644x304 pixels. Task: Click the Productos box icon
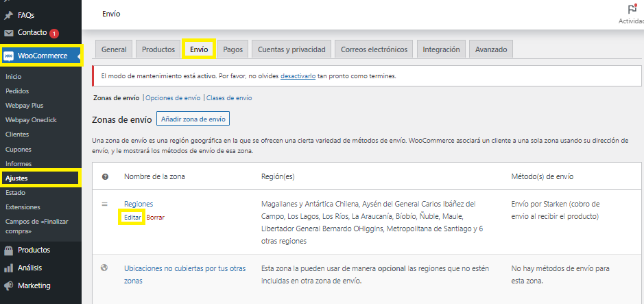pyautogui.click(x=9, y=250)
